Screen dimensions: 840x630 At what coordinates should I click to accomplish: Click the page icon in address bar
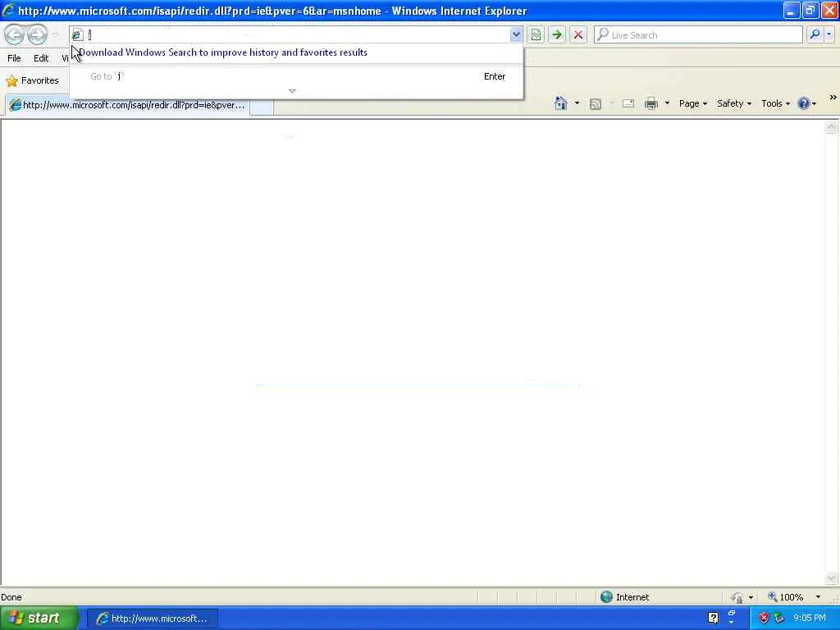pos(77,34)
